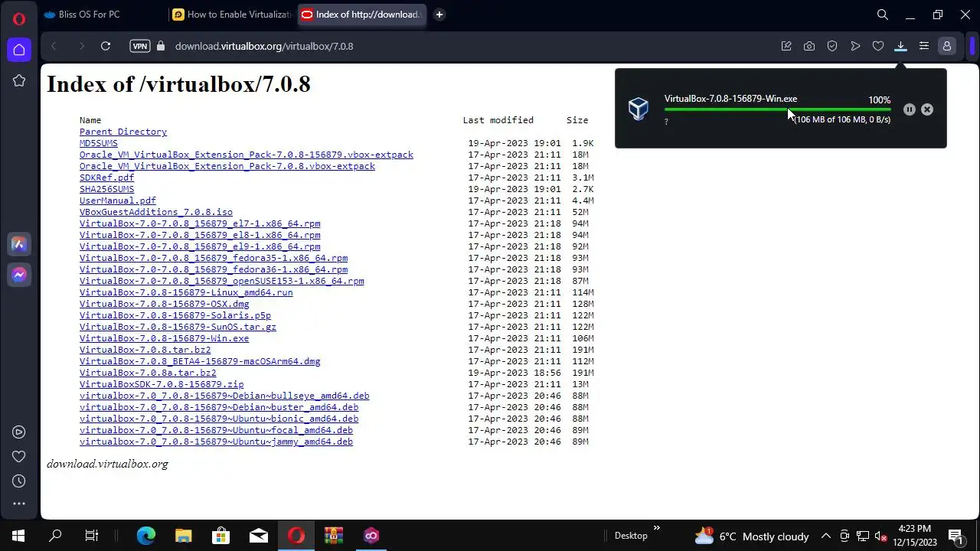The height and width of the screenshot is (551, 980).
Task: Go back to previous page
Action: pyautogui.click(x=54, y=46)
